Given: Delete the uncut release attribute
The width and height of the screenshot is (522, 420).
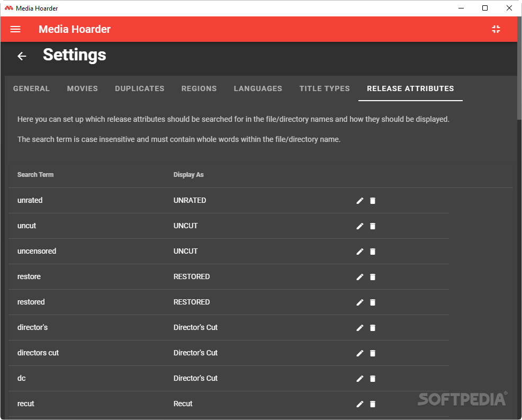Looking at the screenshot, I should point(373,226).
